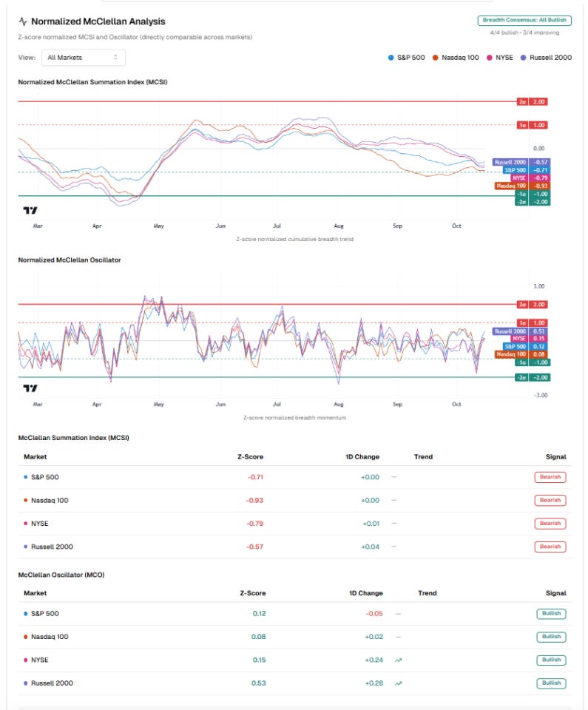Click the +0.04 1D Change value in the MCSI table
Screen dimensions: 588x710
pyautogui.click(x=370, y=547)
